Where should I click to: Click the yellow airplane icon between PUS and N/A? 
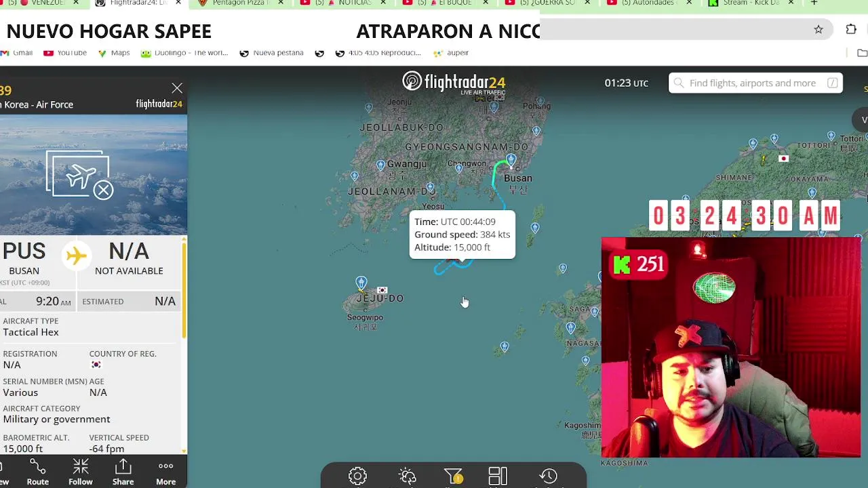[77, 256]
